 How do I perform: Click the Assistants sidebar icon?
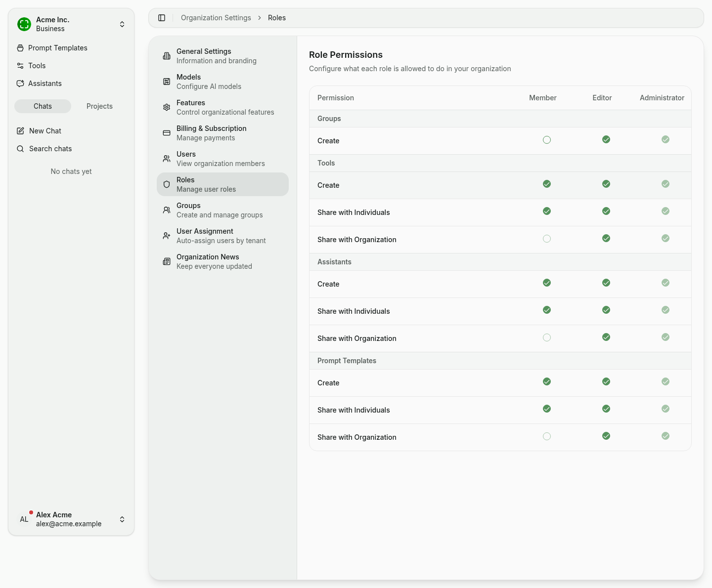(20, 84)
